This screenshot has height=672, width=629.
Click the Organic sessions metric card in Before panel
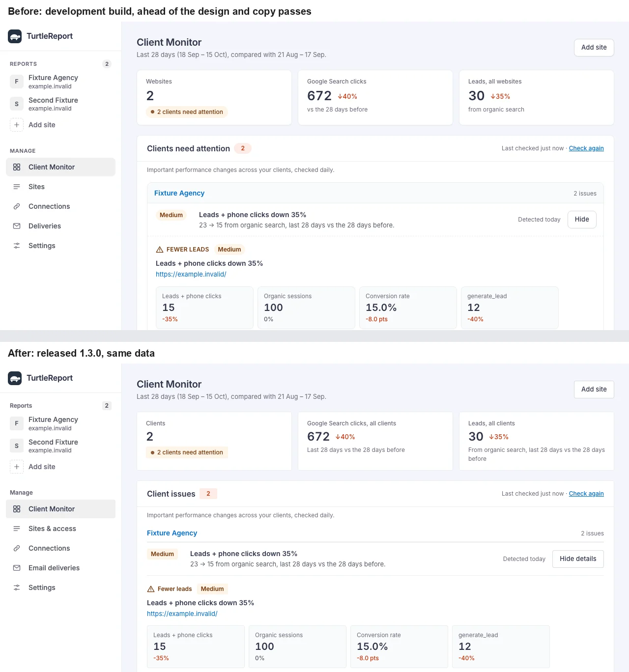point(306,308)
